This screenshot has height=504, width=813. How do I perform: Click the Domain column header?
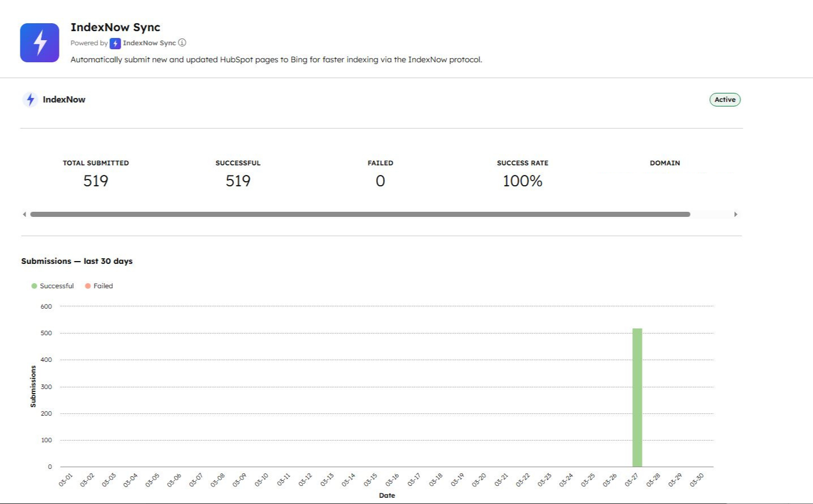tap(665, 163)
